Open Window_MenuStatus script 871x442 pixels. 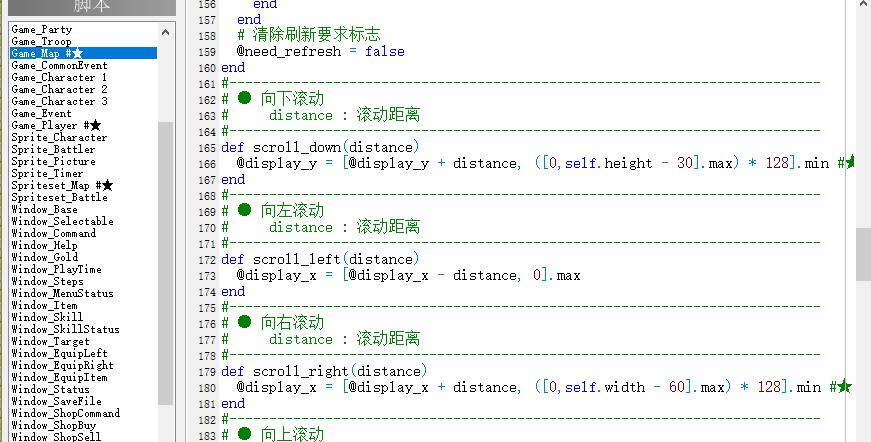[62, 293]
